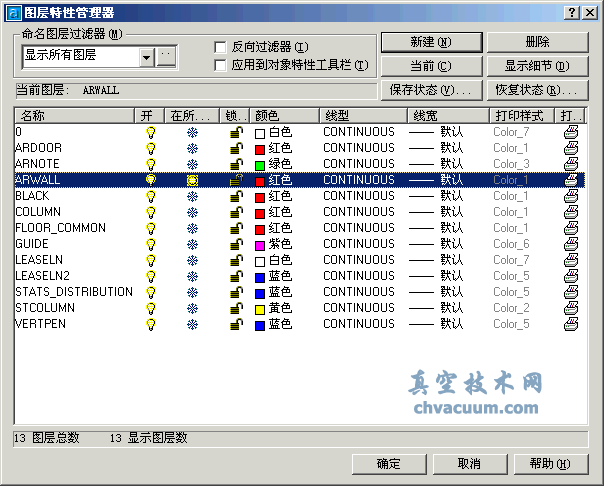Click the printer icon for FLOOR_COMMON layer

(x=570, y=228)
